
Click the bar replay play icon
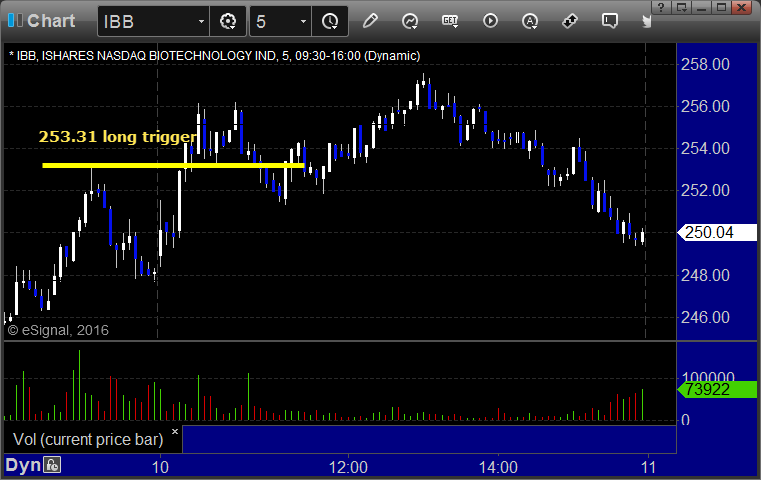click(x=490, y=21)
